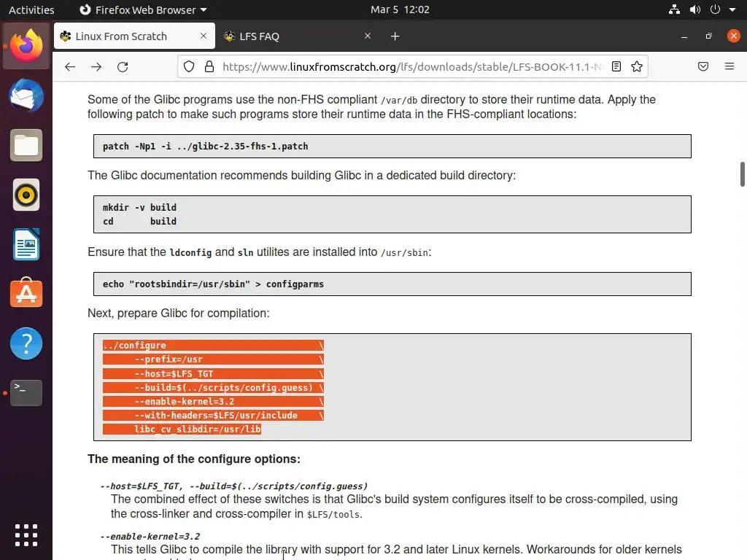Screen dimensions: 747x560
Task: Click the patch -Np1 command text
Action: coord(205,146)
